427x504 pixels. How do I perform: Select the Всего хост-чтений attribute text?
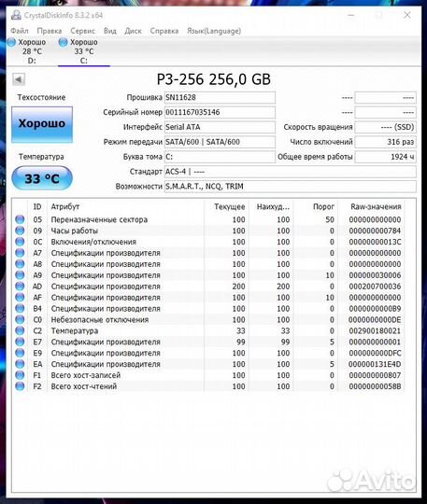click(x=84, y=386)
